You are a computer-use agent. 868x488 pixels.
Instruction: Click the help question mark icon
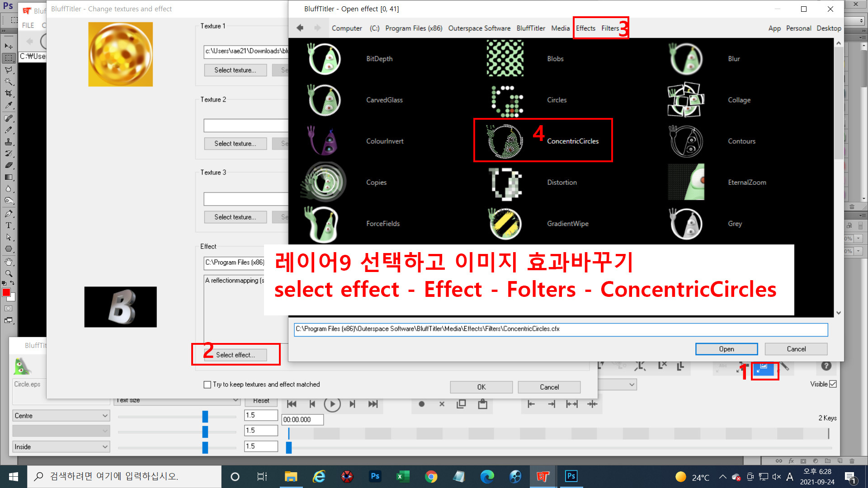pyautogui.click(x=826, y=366)
